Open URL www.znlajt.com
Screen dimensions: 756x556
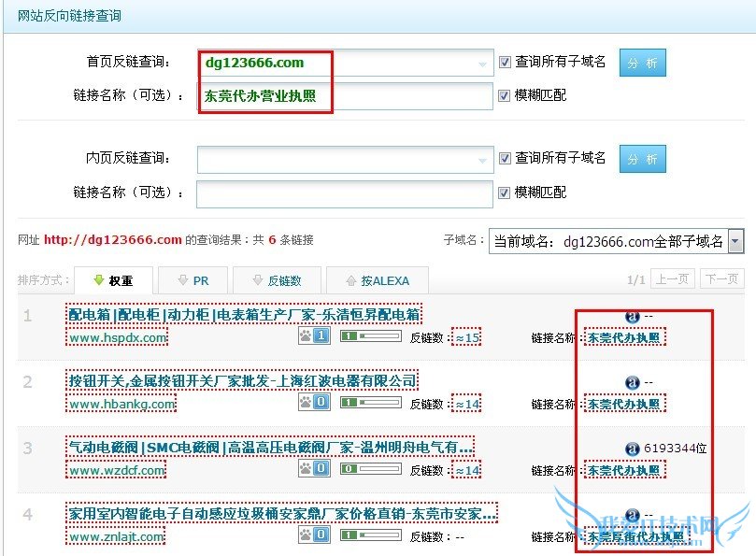[x=116, y=536]
